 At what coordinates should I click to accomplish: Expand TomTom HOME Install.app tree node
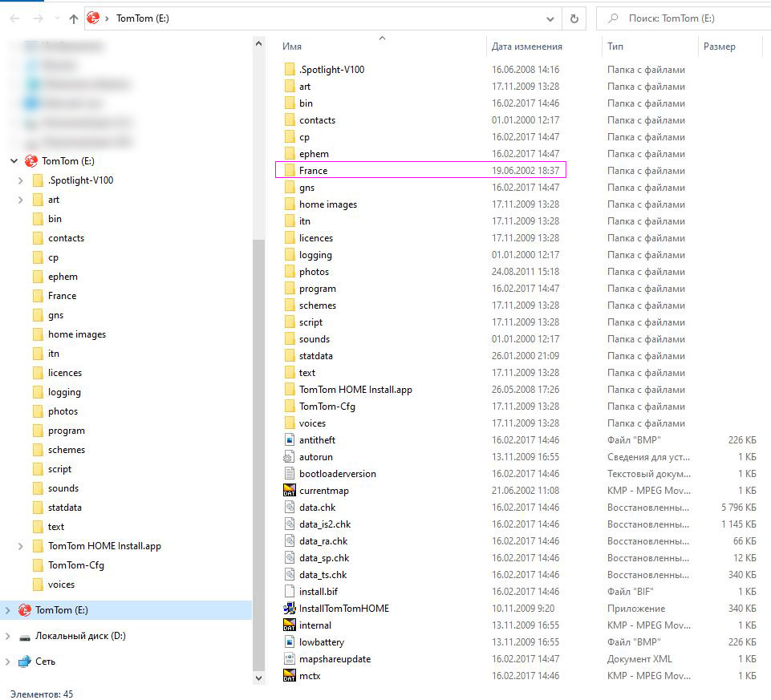point(21,546)
